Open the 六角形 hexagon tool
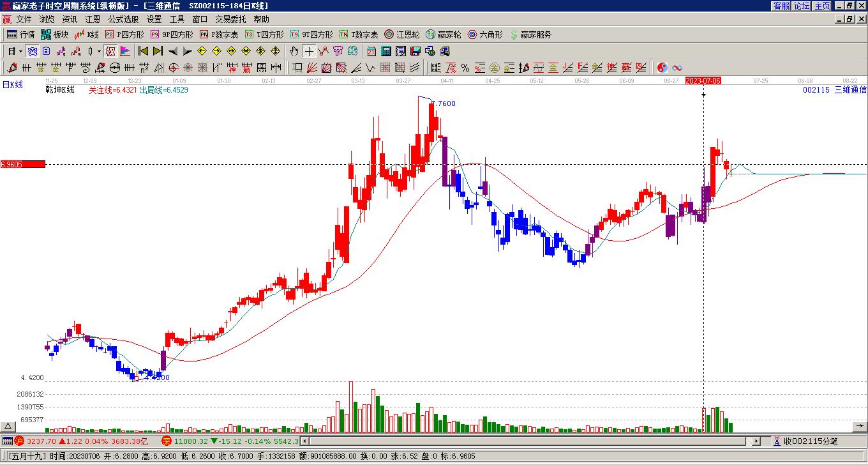 point(485,34)
